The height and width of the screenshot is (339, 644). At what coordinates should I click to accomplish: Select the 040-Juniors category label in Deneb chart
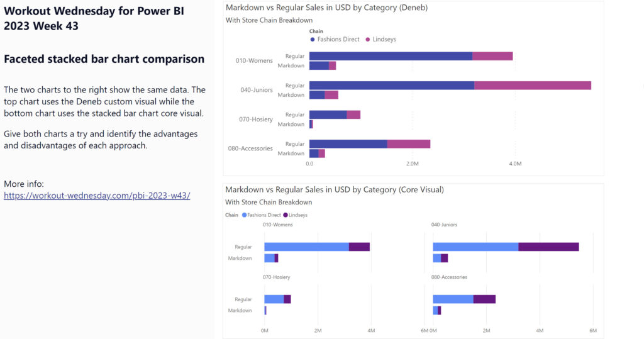click(257, 90)
